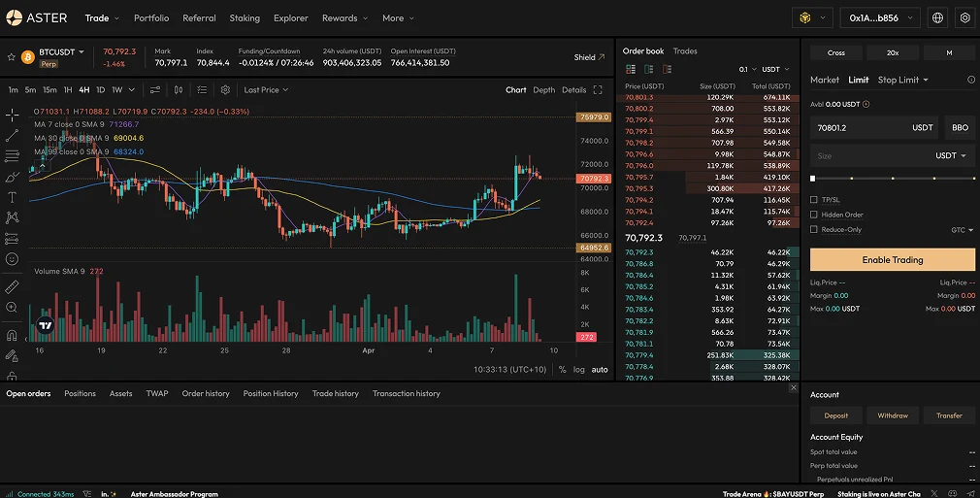Select the trend line drawing tool
Screen dimensions: 980x498
pos(12,135)
